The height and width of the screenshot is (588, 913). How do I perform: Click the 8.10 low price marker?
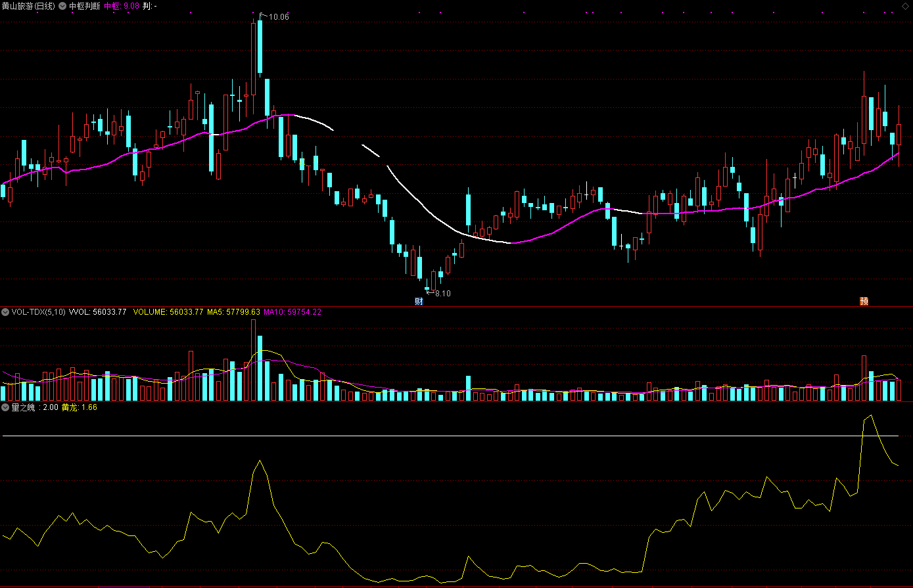click(443, 294)
